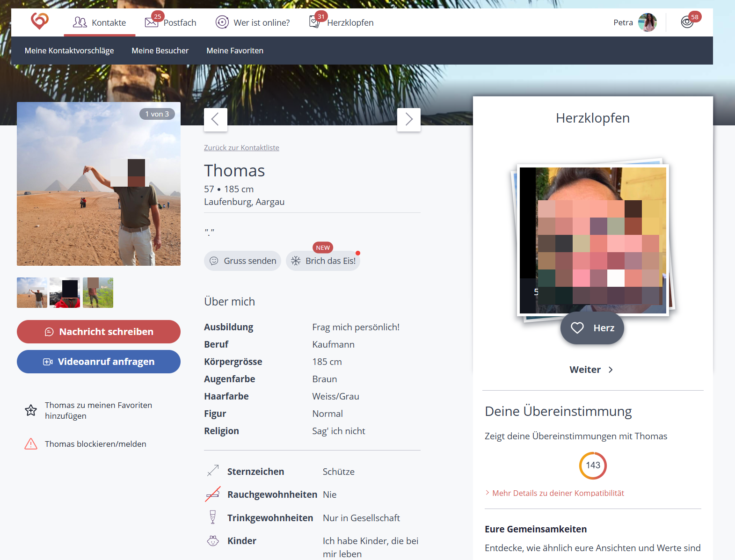Viewport: 735px width, 560px height.
Task: Click the Kinder baby face icon
Action: click(x=213, y=541)
